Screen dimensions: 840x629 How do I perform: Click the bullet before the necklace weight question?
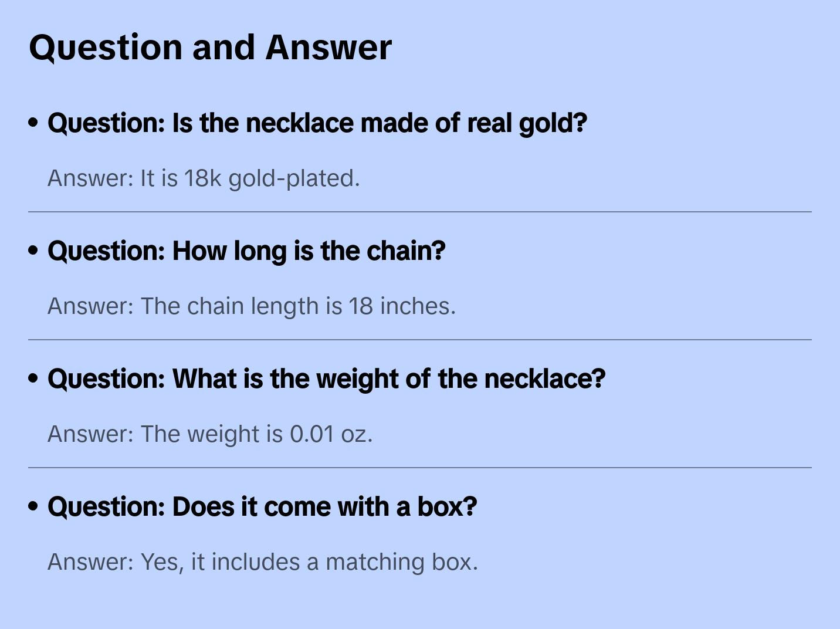pos(33,379)
